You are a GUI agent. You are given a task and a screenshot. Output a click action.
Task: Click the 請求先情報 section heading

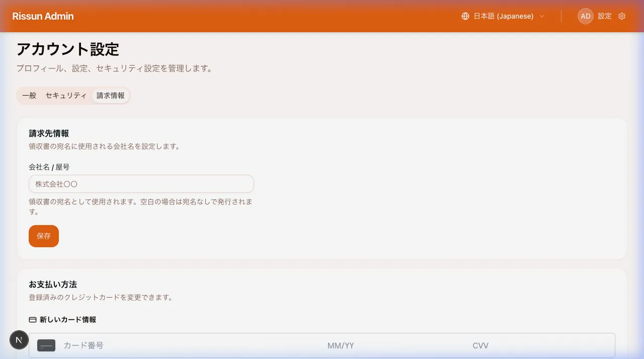click(x=48, y=133)
